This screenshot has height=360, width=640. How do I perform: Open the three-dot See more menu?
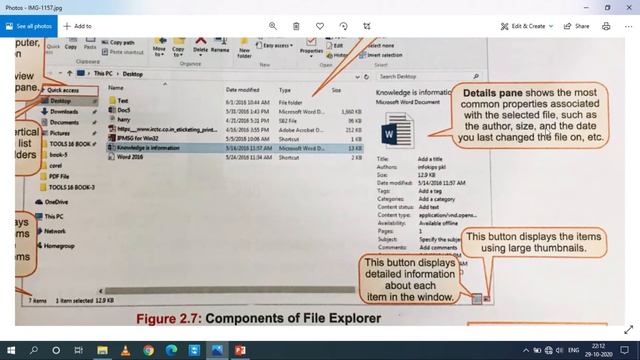coord(629,26)
